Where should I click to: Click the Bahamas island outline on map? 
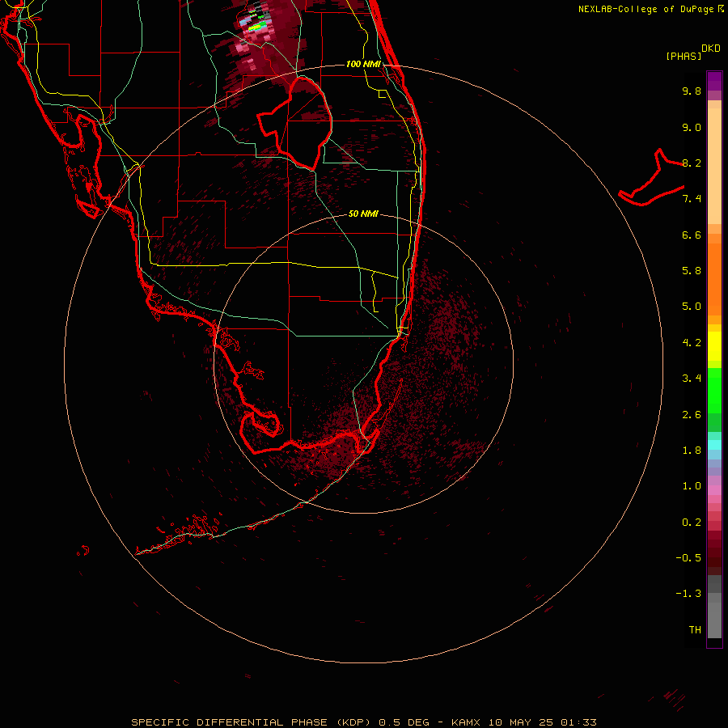[651, 177]
